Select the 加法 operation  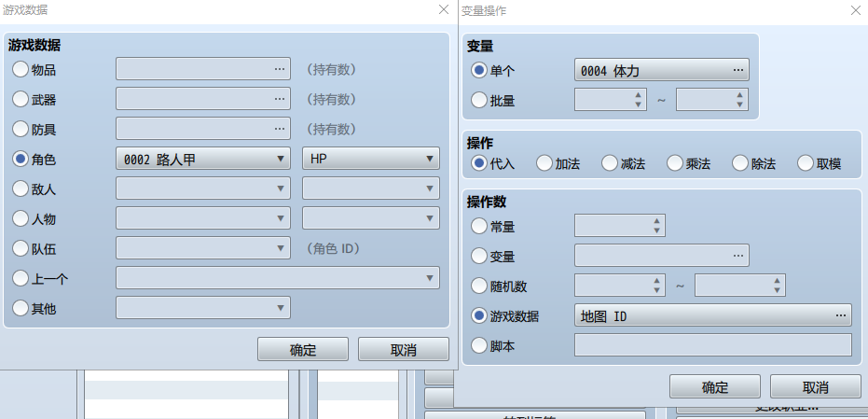[x=544, y=163]
